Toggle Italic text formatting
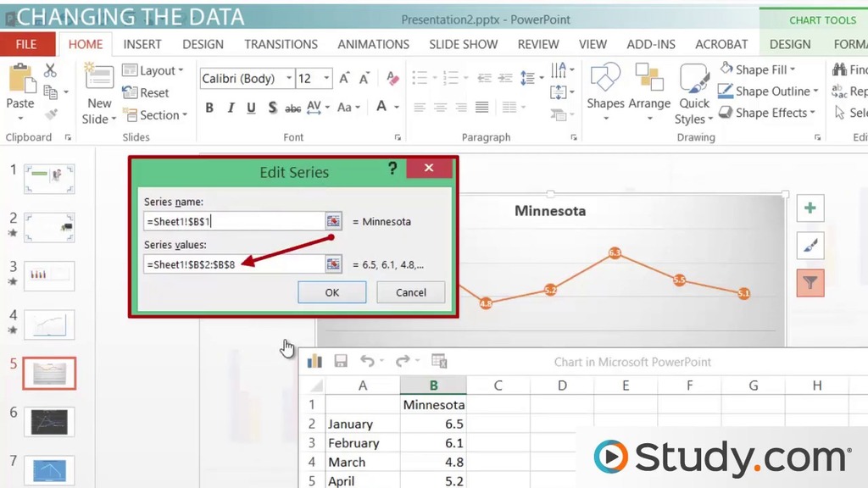 (x=231, y=108)
